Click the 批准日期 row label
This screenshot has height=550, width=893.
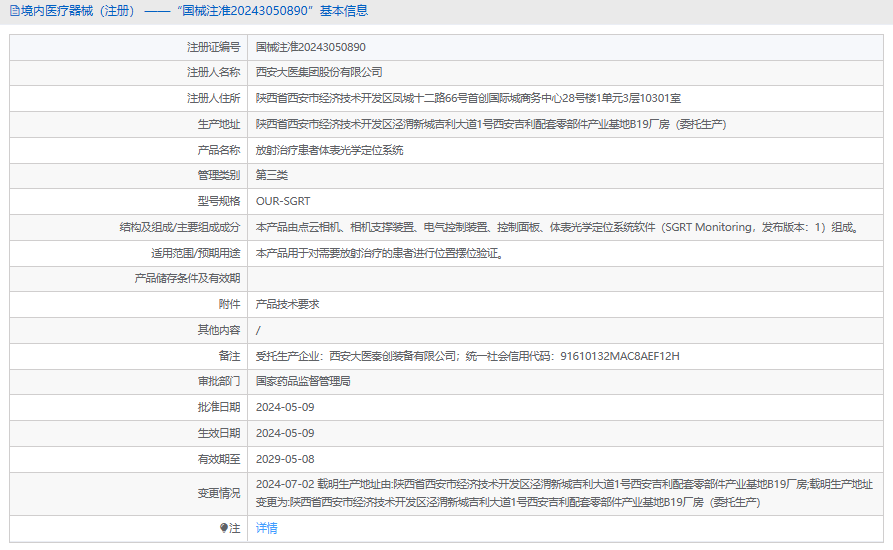(x=218, y=407)
